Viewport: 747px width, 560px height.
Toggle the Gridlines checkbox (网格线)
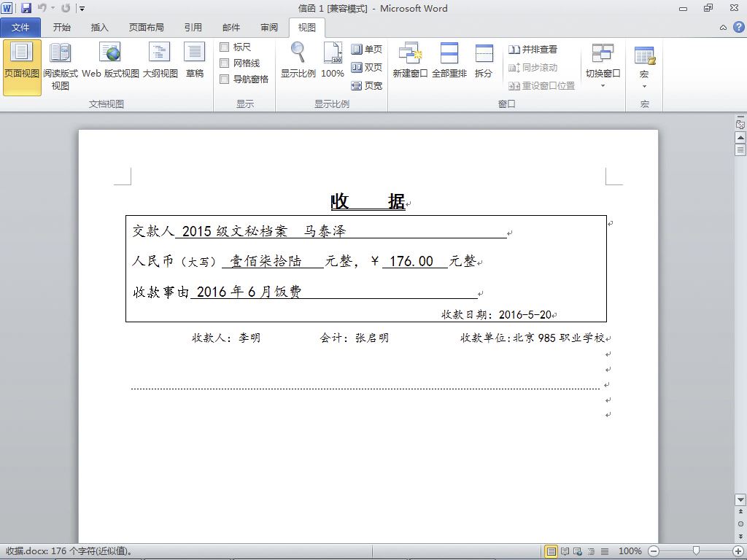(x=225, y=63)
